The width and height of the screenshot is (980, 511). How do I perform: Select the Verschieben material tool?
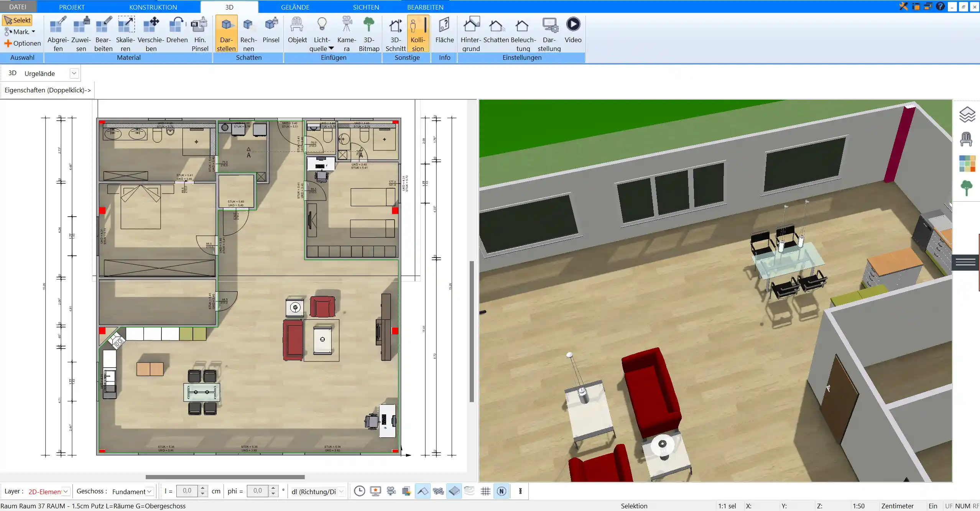[x=151, y=34]
